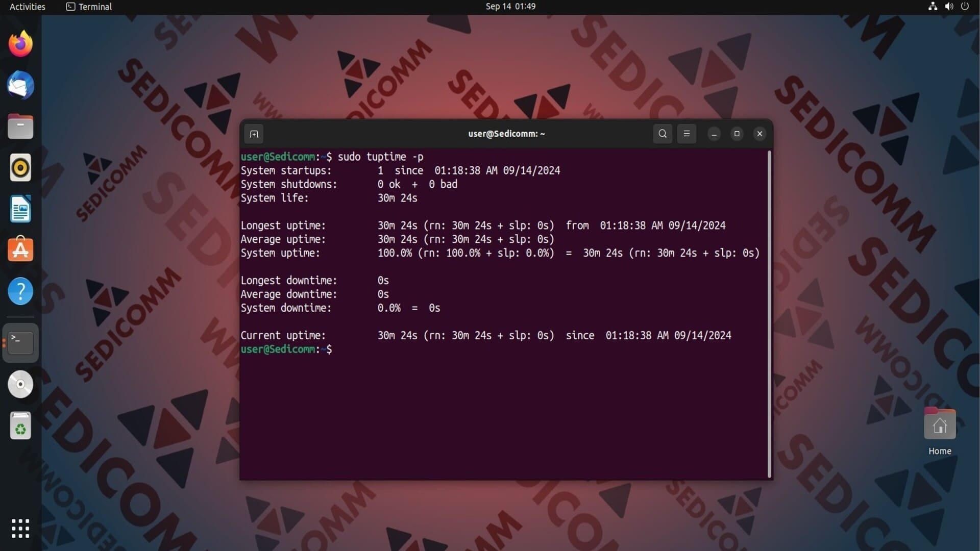Select the Terminal dock icon

point(20,343)
